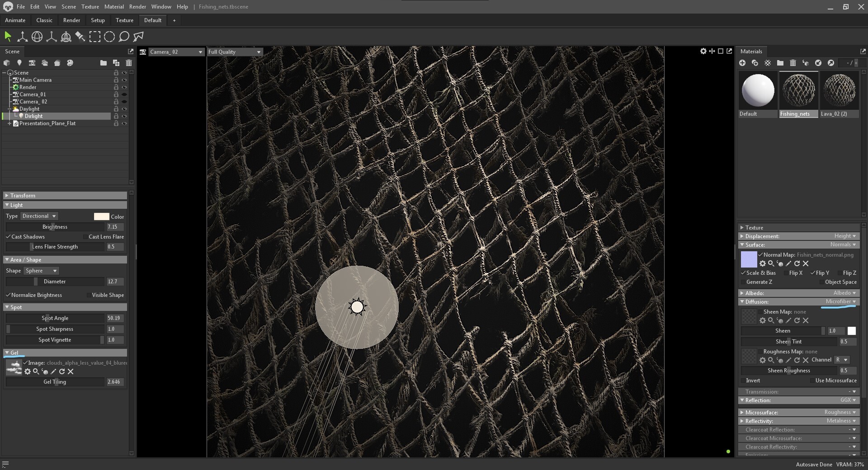
Task: Open the Shape Sphere dropdown
Action: coord(41,271)
